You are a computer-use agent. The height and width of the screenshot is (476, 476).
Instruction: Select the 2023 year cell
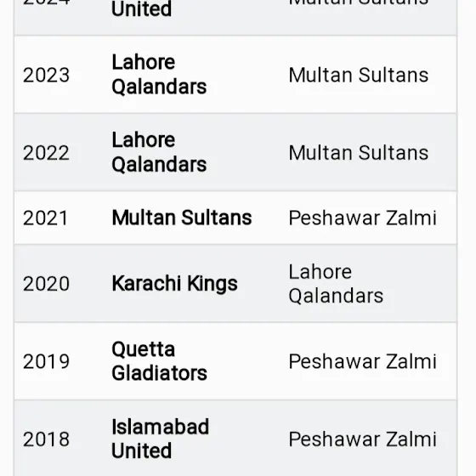46,75
